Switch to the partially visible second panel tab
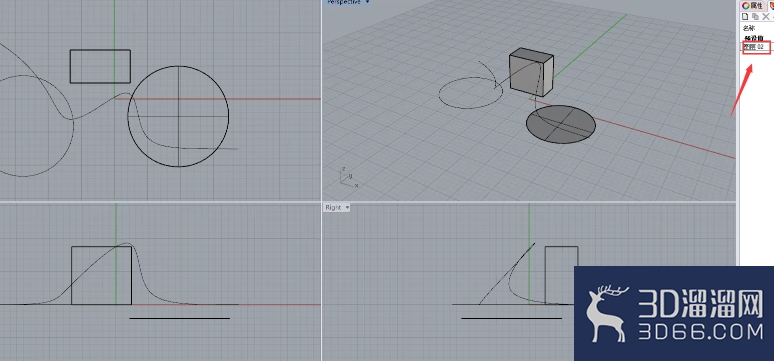Image resolution: width=774 pixels, height=361 pixels. point(771,5)
